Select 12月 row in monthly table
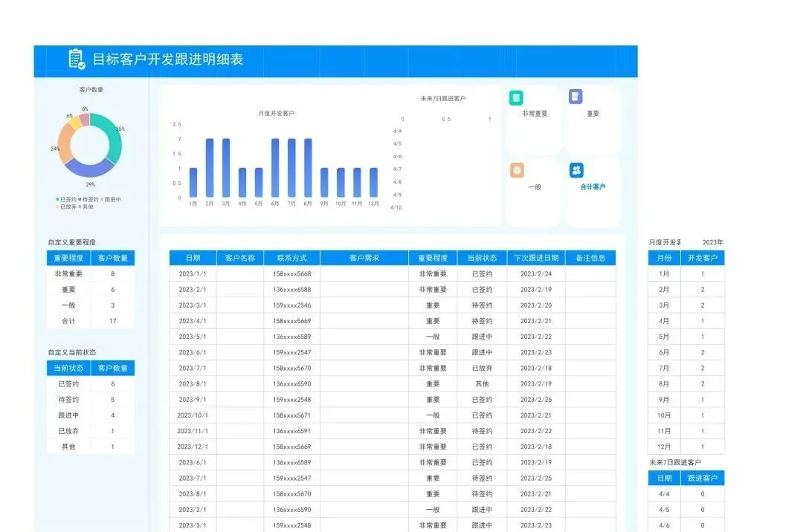 [686, 447]
